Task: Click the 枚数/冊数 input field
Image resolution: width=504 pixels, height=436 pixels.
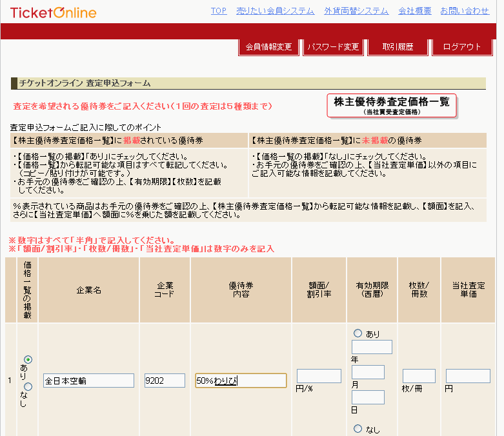Action: [419, 376]
